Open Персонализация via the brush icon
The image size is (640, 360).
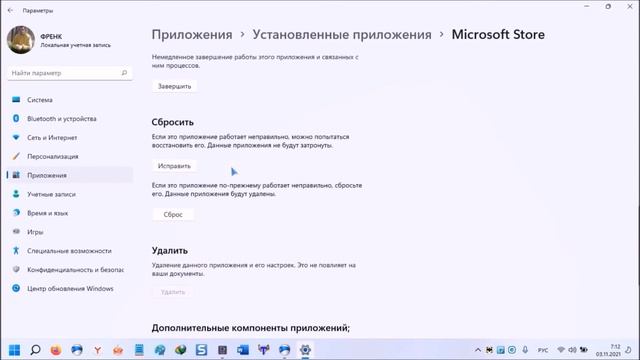[16, 156]
